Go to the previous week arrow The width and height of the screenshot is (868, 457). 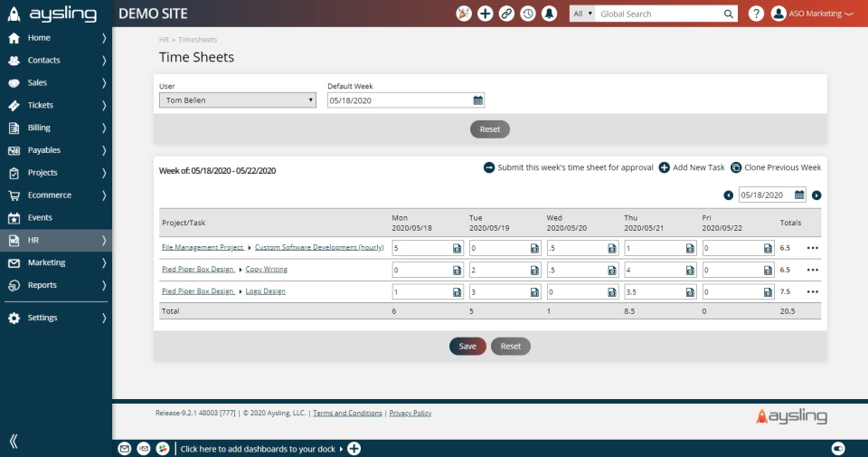(x=729, y=195)
